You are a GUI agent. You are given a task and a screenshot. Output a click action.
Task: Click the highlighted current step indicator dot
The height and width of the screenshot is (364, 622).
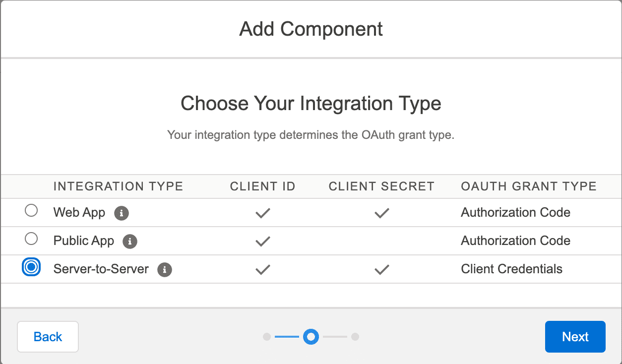pos(311,337)
